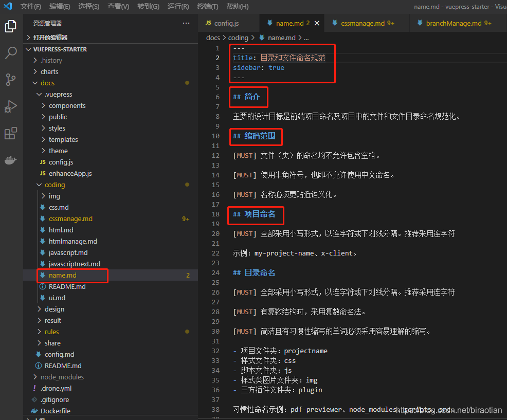Open config.js in the .vuepress folder
Screen dimensions: 507x420
111,162
